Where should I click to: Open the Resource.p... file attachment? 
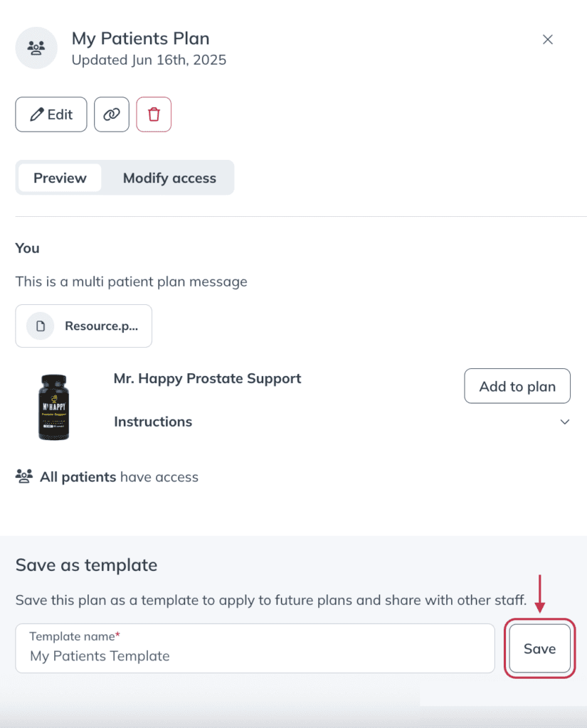(84, 326)
